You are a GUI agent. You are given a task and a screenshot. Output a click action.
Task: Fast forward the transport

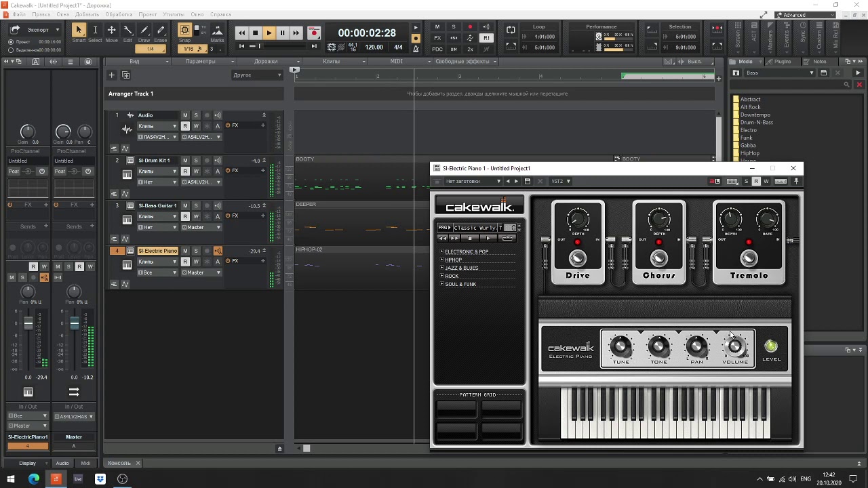pos(296,33)
